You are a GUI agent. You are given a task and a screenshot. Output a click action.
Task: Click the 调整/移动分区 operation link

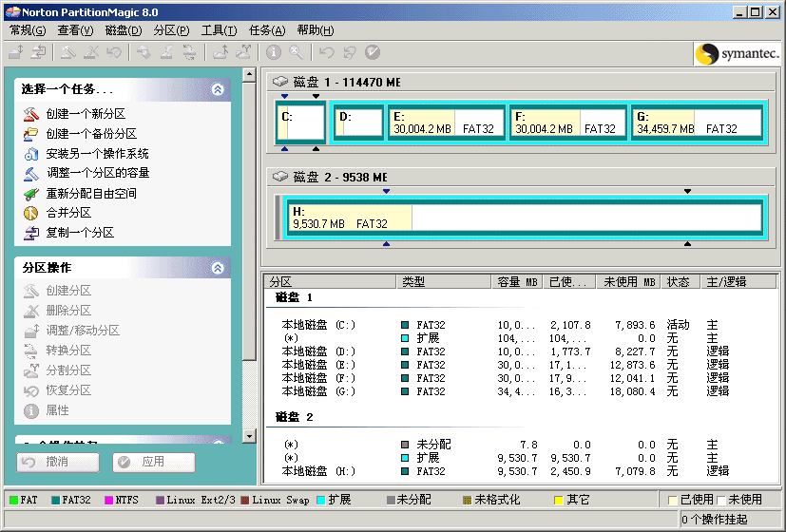83,331
